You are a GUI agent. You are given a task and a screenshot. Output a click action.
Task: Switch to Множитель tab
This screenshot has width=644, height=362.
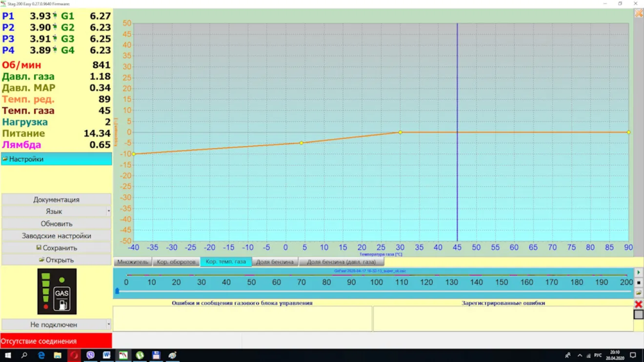point(133,262)
